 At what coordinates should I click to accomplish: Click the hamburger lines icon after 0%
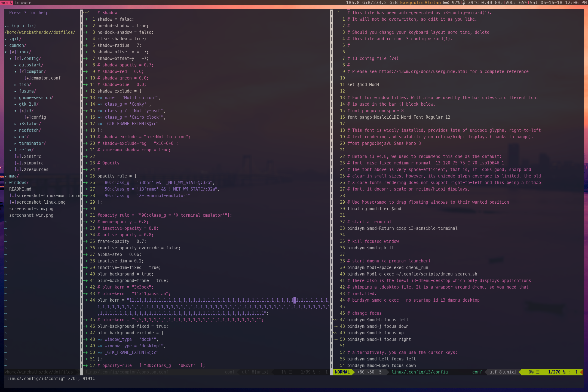[x=538, y=372]
